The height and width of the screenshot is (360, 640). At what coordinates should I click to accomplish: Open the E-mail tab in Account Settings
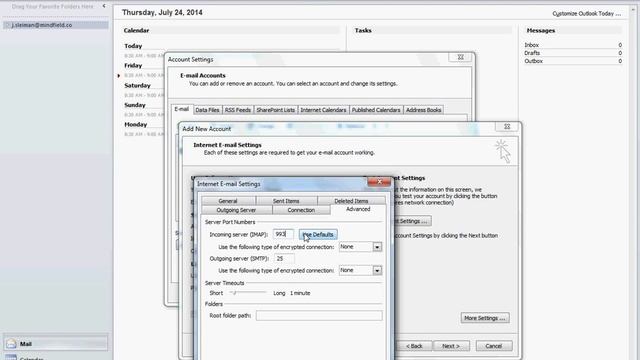182,109
